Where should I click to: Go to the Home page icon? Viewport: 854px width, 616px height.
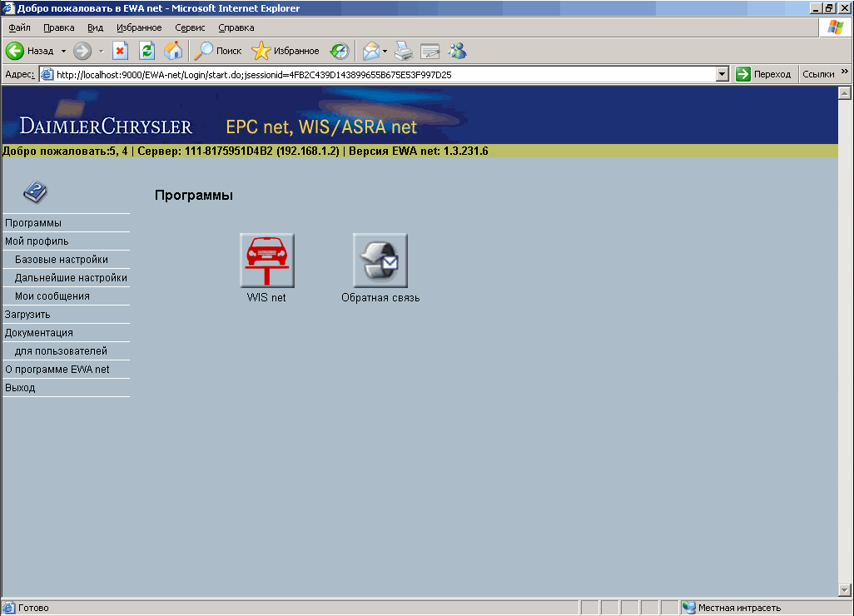pyautogui.click(x=173, y=51)
